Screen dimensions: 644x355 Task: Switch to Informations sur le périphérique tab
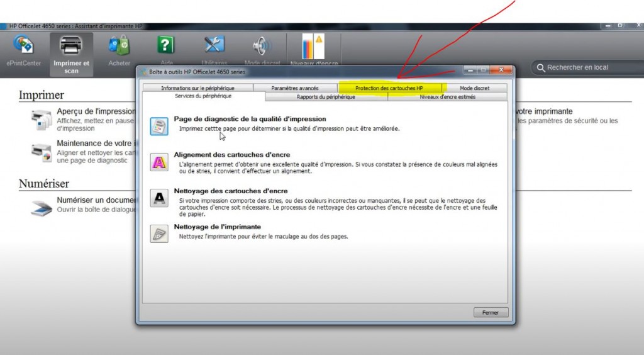[x=197, y=88]
